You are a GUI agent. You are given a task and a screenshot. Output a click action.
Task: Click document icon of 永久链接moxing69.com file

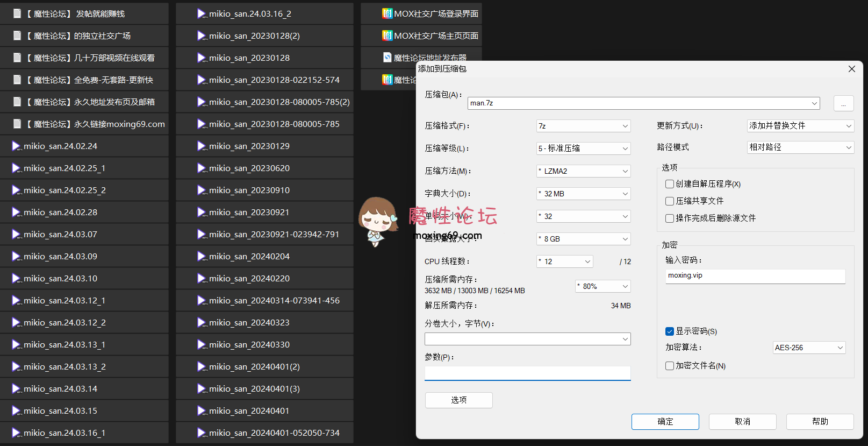coord(17,124)
